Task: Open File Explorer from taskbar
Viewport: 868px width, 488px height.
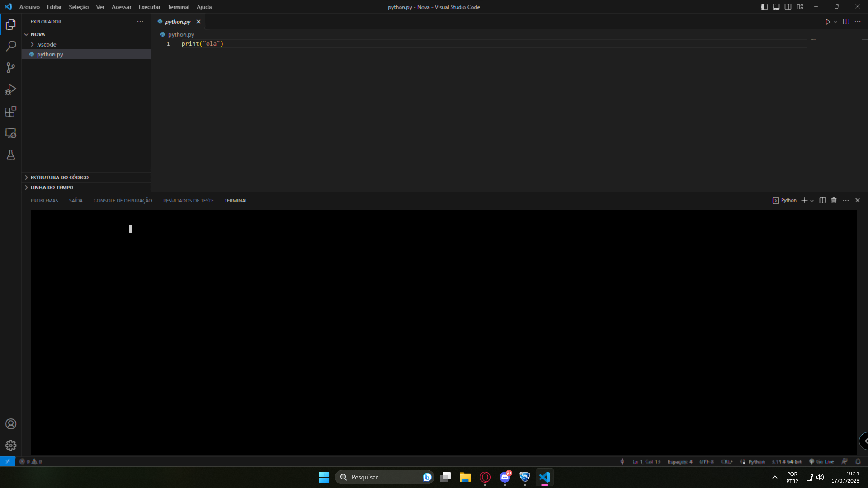Action: coord(465,477)
